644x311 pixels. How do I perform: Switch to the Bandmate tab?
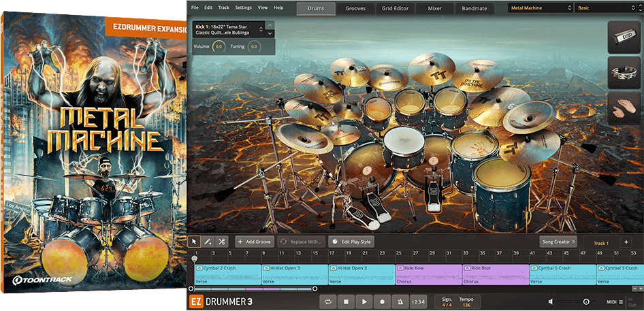474,8
